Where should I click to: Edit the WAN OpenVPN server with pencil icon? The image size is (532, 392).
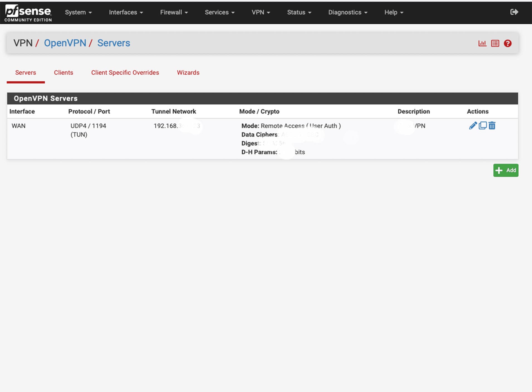tap(473, 126)
